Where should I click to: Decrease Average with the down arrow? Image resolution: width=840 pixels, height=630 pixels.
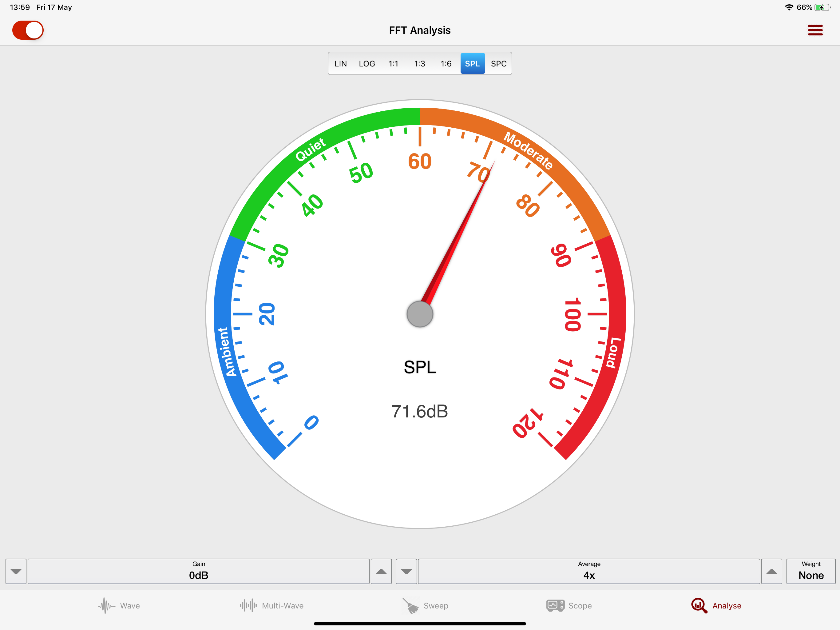(x=406, y=571)
